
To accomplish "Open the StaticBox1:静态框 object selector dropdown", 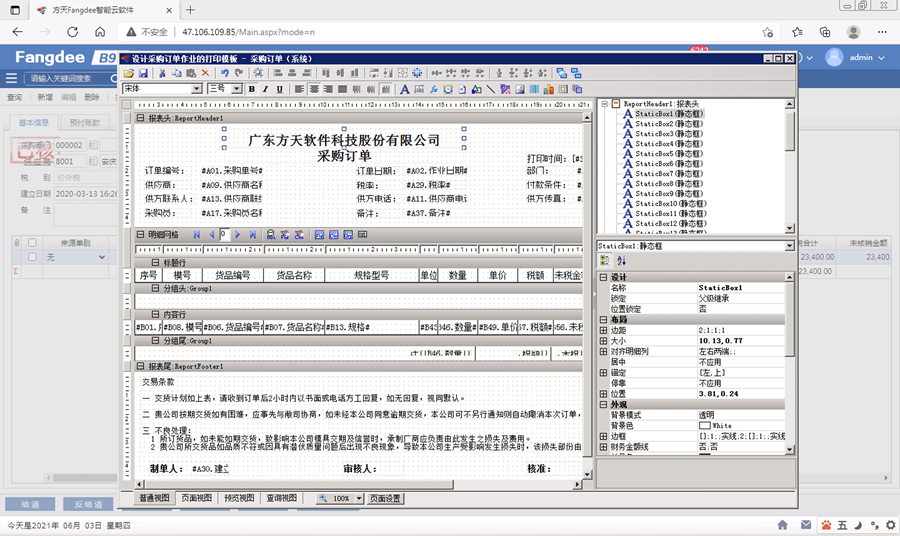I will tap(789, 246).
